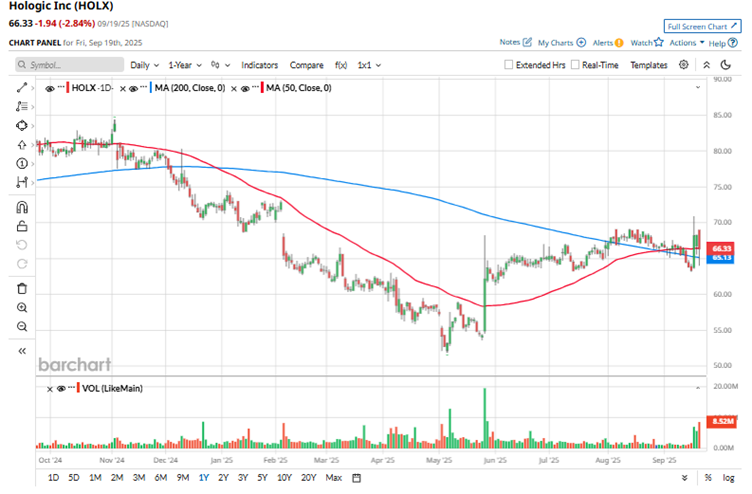Image resolution: width=752 pixels, height=494 pixels.
Task: Open the Indicators menu
Action: (259, 65)
